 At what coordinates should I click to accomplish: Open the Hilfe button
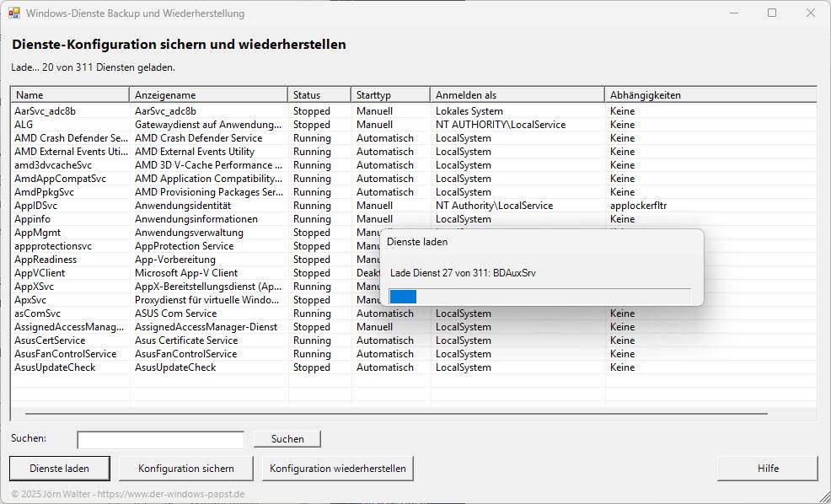[x=767, y=469]
